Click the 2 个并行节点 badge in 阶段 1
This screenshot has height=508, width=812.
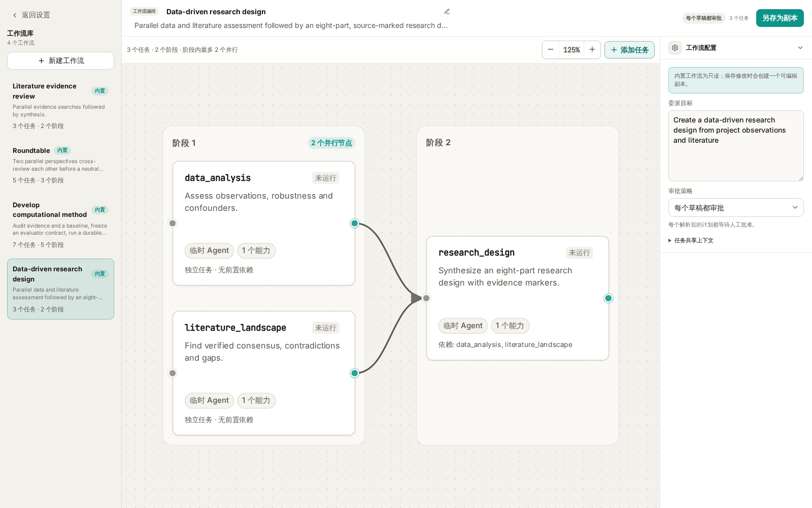pyautogui.click(x=331, y=143)
